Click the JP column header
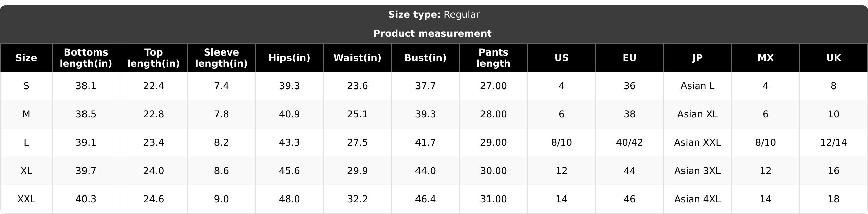Screen dimensions: 868x214 coord(698,58)
